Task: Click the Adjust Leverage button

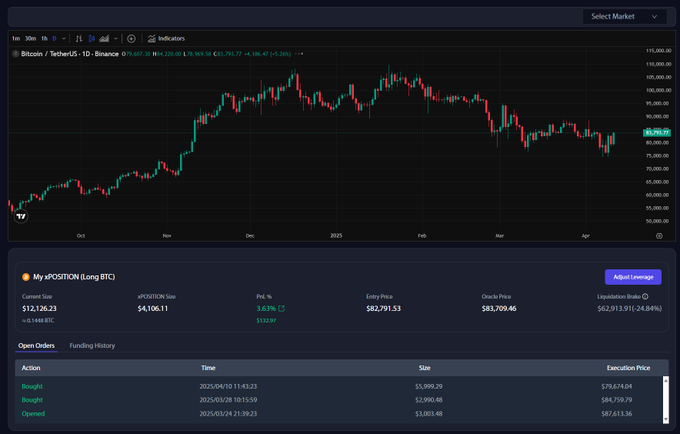Action: tap(632, 277)
